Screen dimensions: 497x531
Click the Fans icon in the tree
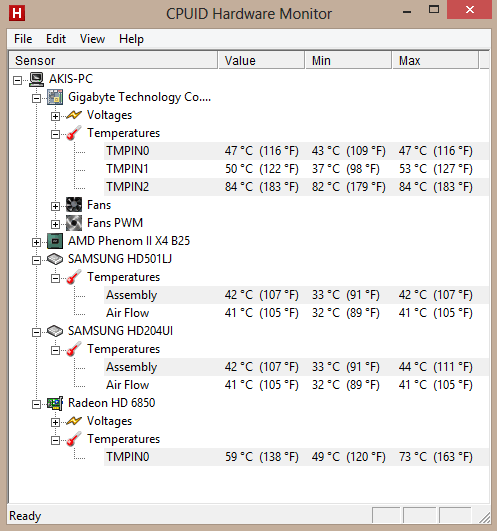pyautogui.click(x=74, y=205)
